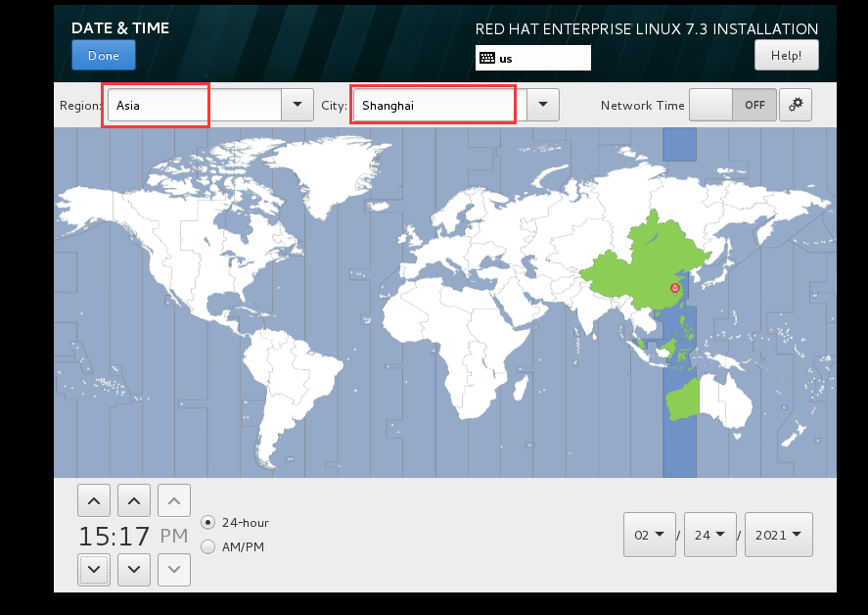
Task: Decrease hours with the down arrow
Action: [94, 570]
